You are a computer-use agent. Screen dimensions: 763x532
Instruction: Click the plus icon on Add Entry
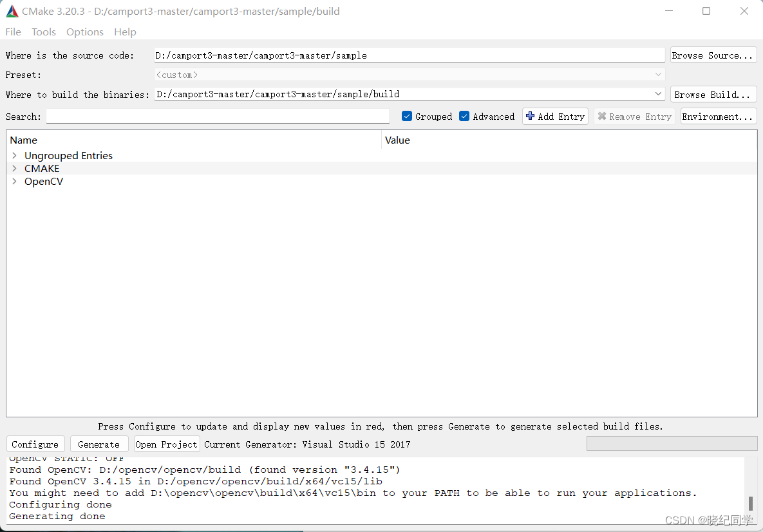point(531,116)
